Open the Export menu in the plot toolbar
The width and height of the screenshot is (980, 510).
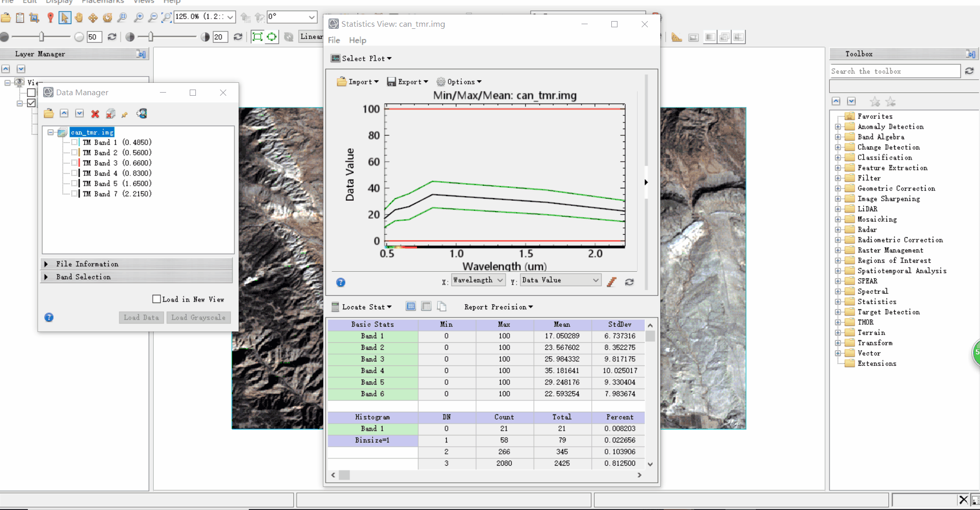coord(407,82)
